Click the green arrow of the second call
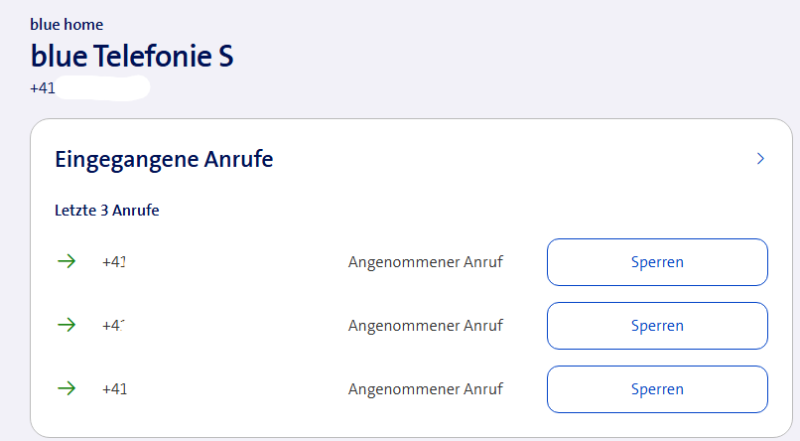The image size is (800, 441). click(x=66, y=325)
